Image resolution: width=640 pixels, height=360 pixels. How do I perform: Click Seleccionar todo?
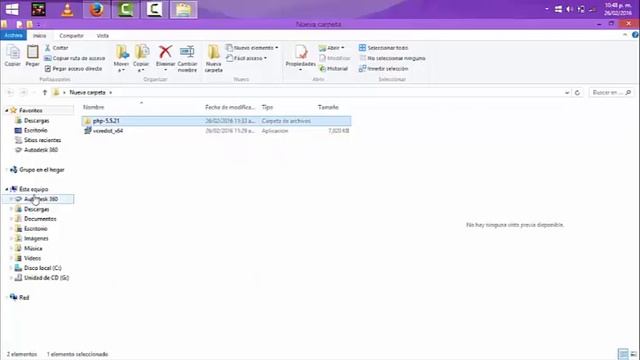pyautogui.click(x=383, y=48)
